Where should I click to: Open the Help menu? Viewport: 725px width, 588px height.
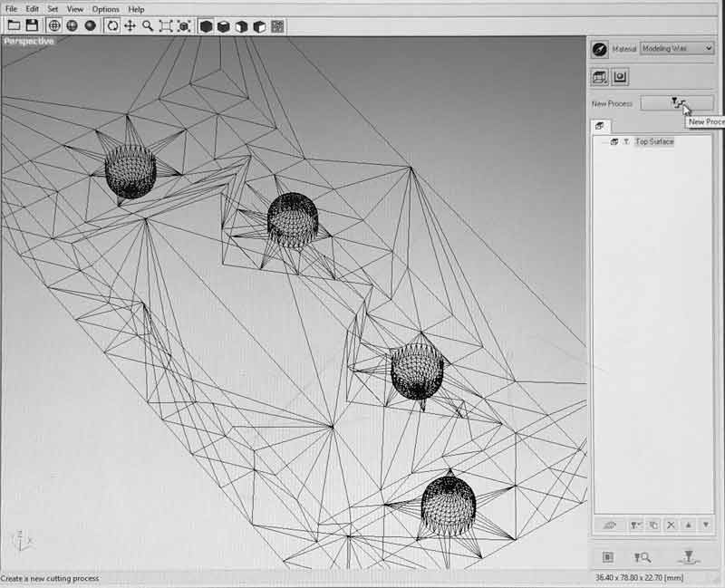[x=136, y=9]
